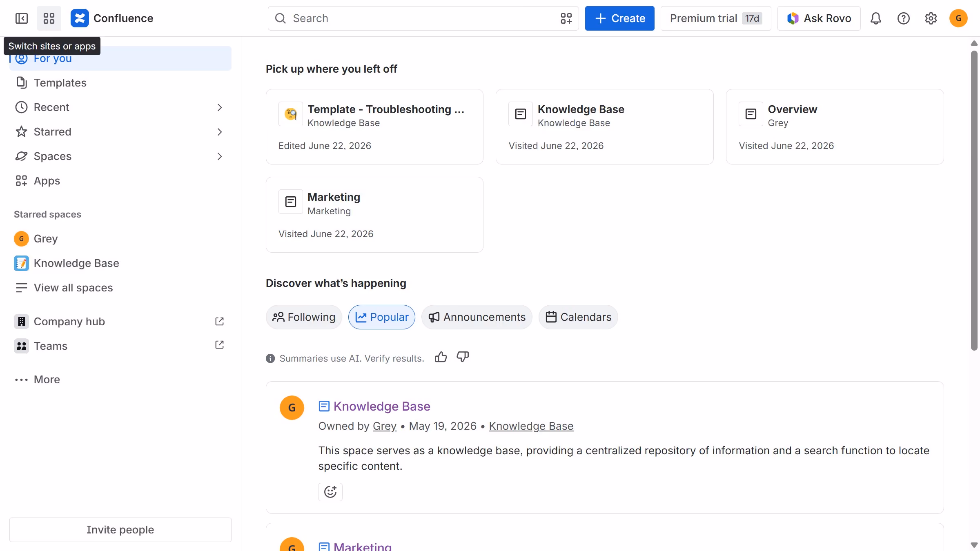The height and width of the screenshot is (551, 980).
Task: Click thumbs down on AI summaries
Action: point(462,357)
